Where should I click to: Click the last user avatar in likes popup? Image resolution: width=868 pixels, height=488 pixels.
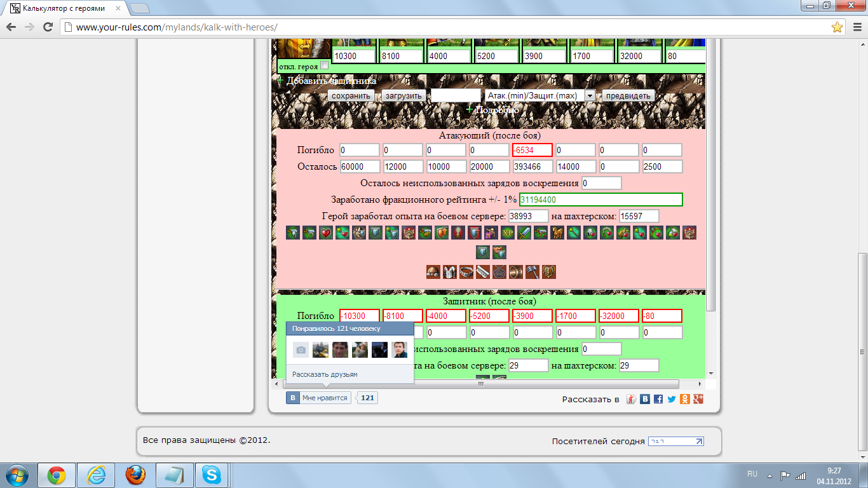(x=400, y=349)
